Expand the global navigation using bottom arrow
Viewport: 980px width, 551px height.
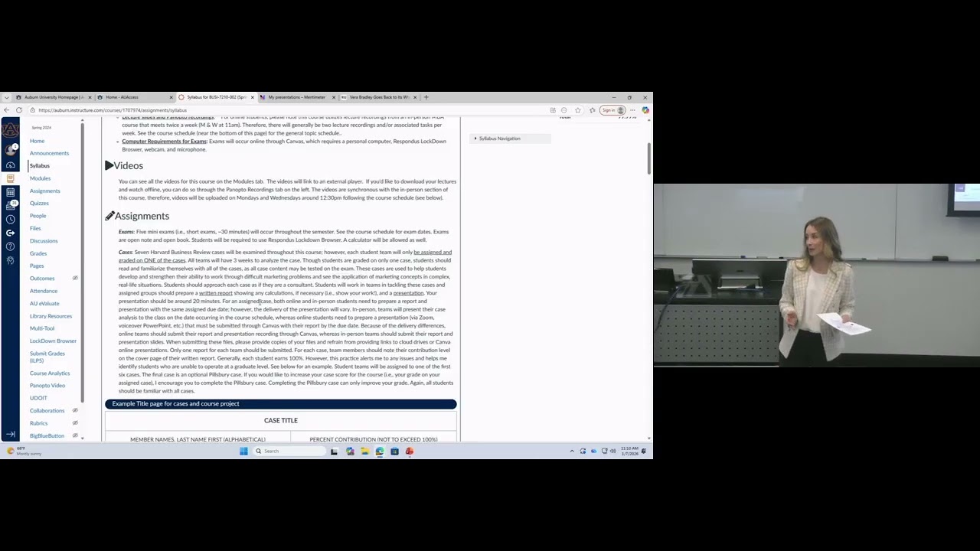[10, 434]
